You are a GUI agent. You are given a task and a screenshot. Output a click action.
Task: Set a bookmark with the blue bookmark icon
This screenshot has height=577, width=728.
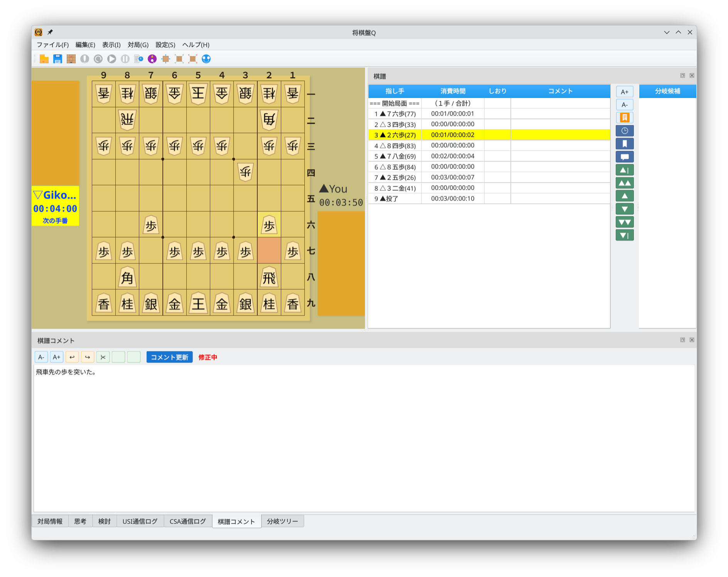625,143
